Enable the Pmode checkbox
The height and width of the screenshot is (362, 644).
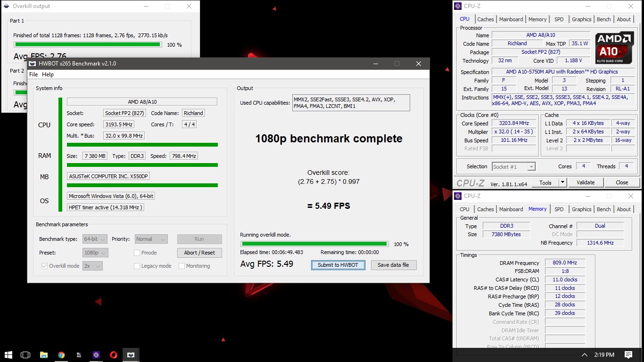(137, 253)
